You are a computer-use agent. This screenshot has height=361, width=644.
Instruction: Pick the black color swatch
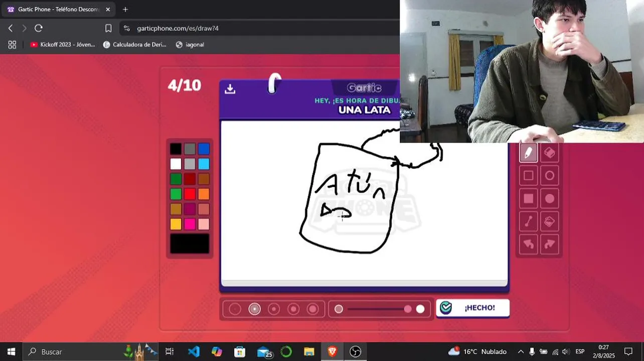pyautogui.click(x=176, y=149)
